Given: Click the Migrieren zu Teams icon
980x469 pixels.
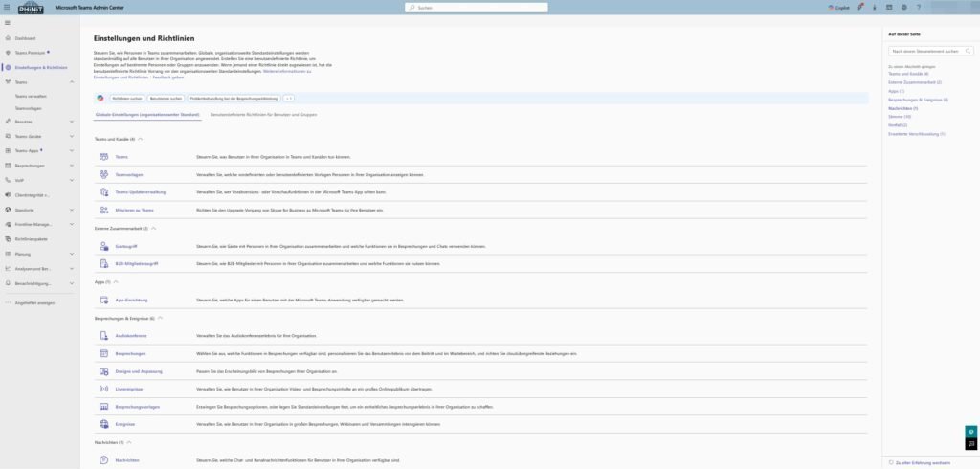Looking at the screenshot, I should 104,210.
